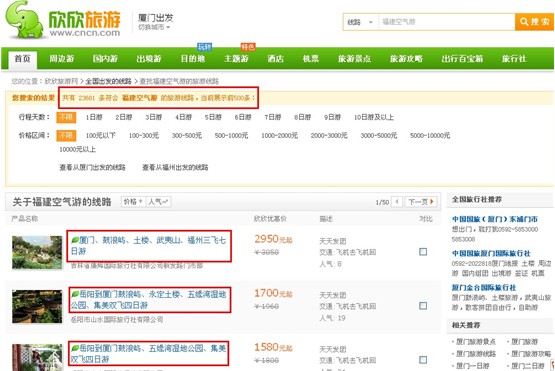Sort results by 价格
Screen dimensions: 555x371
coord(133,202)
